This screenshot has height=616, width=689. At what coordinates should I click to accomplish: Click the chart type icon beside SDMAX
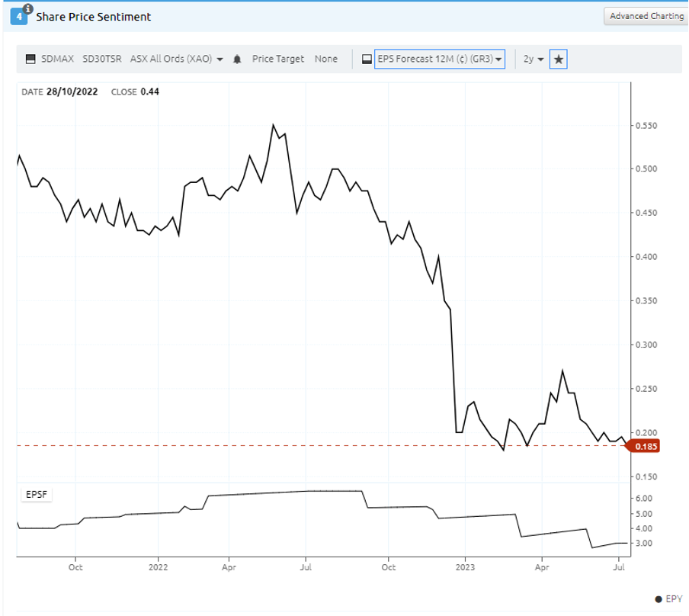(30, 59)
